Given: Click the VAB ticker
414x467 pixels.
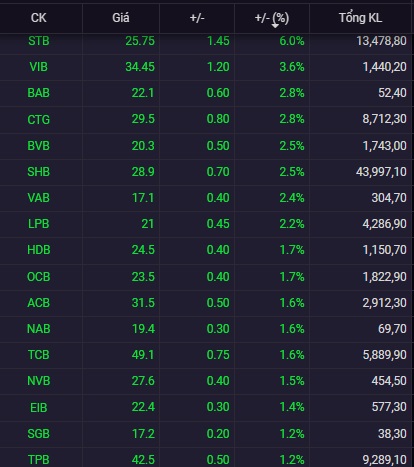Looking at the screenshot, I should point(39,198).
